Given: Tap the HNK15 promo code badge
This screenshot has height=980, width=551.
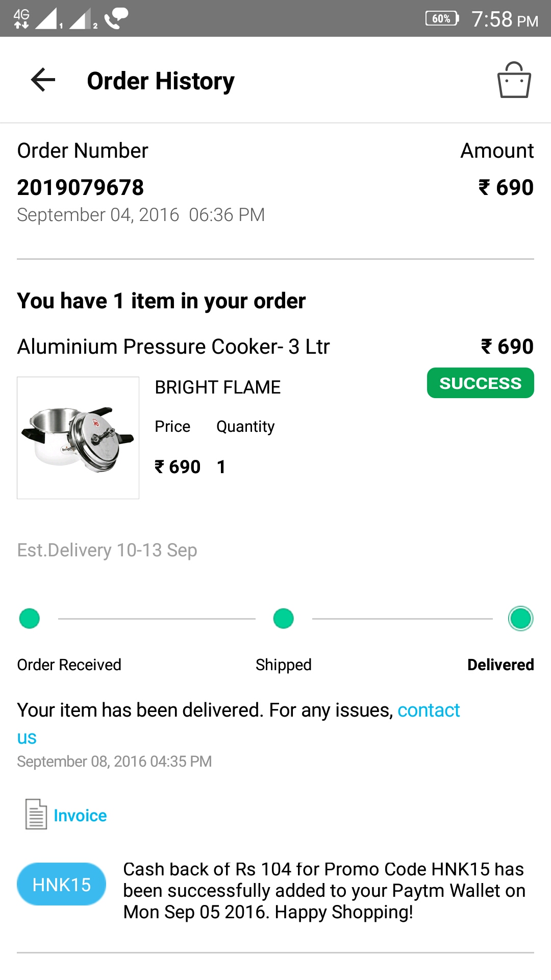Looking at the screenshot, I should coord(62,885).
